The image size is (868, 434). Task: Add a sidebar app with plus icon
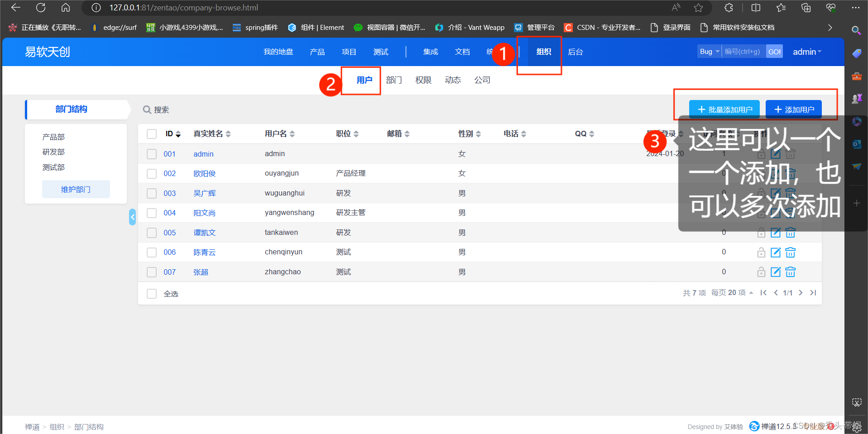pos(857,203)
